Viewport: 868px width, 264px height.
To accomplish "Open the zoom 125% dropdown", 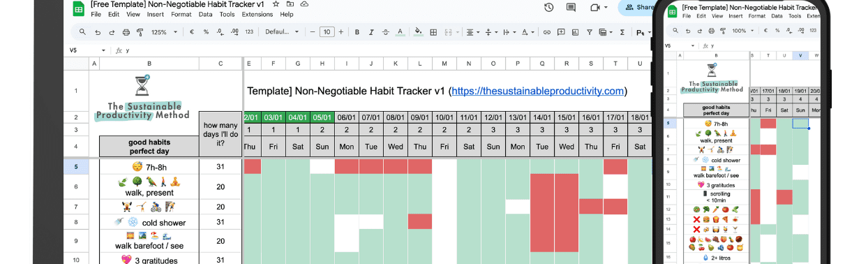I will (163, 32).
